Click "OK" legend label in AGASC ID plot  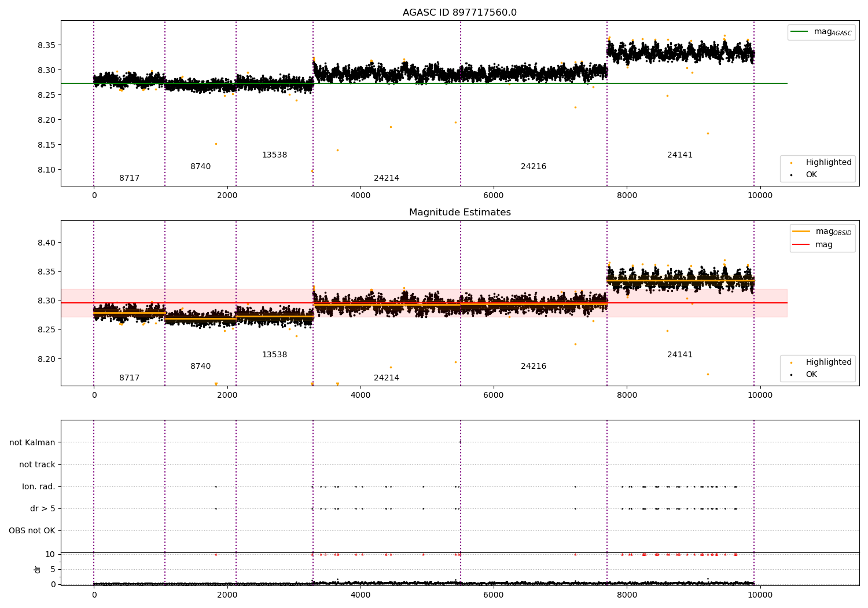tap(811, 174)
